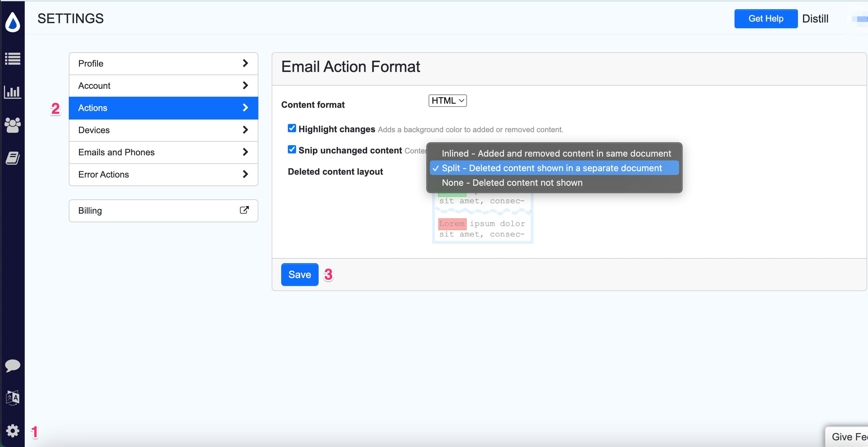Click the settings gear icon
Image resolution: width=868 pixels, height=447 pixels.
coord(12,431)
